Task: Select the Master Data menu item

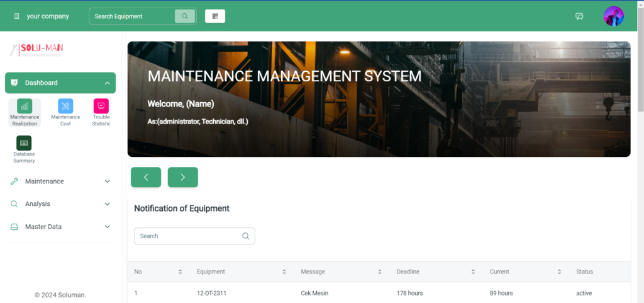Action: [x=60, y=227]
